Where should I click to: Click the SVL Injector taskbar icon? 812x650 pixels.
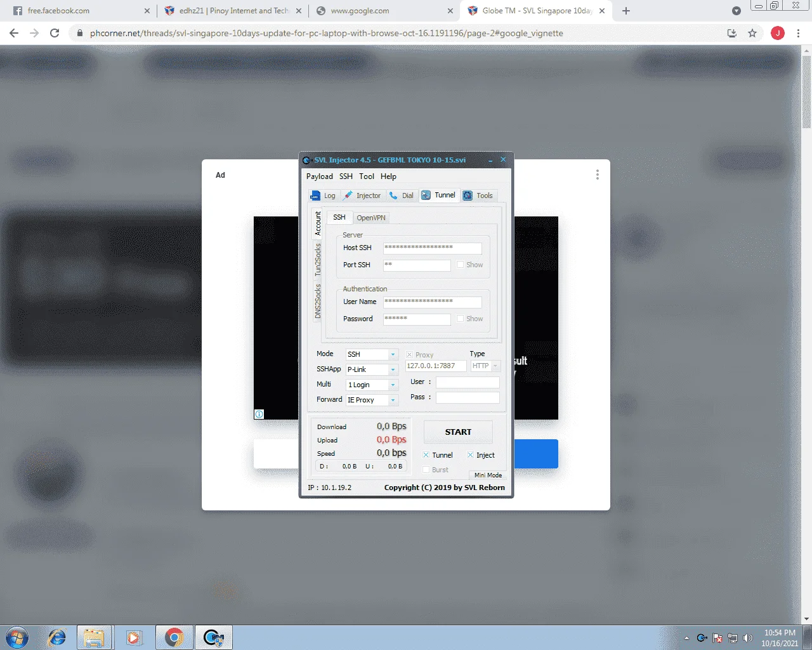click(214, 637)
